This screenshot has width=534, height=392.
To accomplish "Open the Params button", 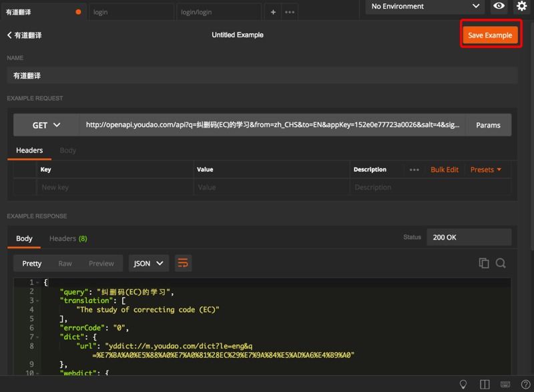I will 488,125.
